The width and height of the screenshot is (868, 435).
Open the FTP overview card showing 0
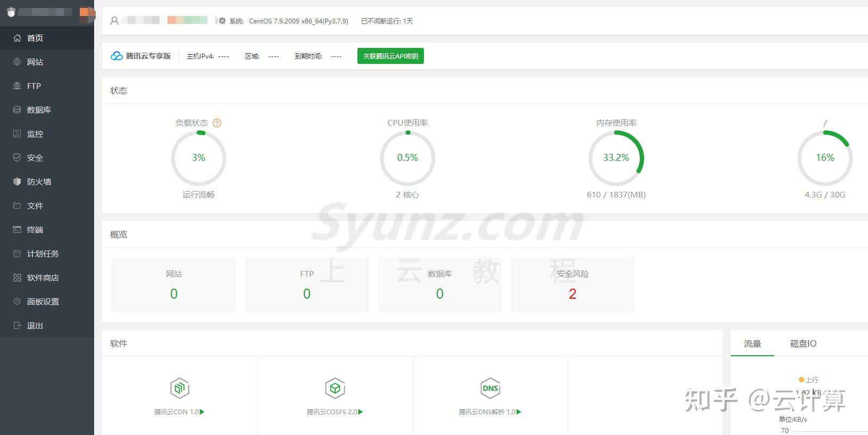point(307,285)
